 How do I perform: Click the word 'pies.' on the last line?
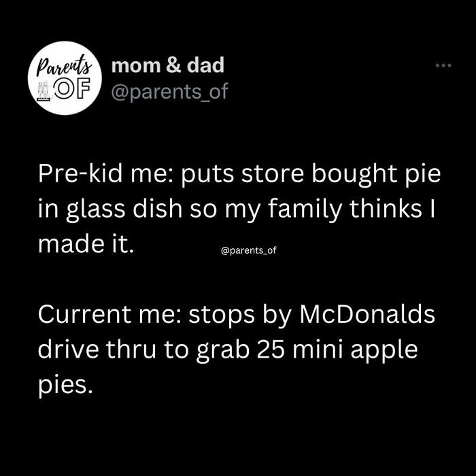[x=63, y=386]
